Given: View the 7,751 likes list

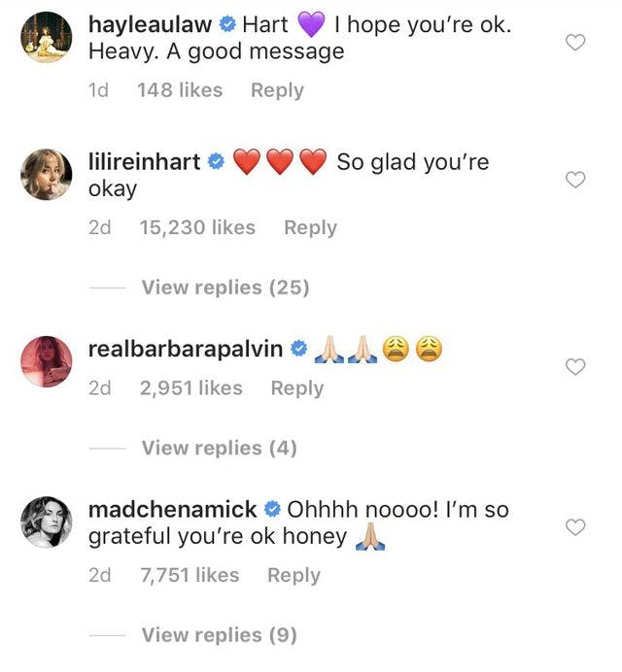Looking at the screenshot, I should pos(190,575).
